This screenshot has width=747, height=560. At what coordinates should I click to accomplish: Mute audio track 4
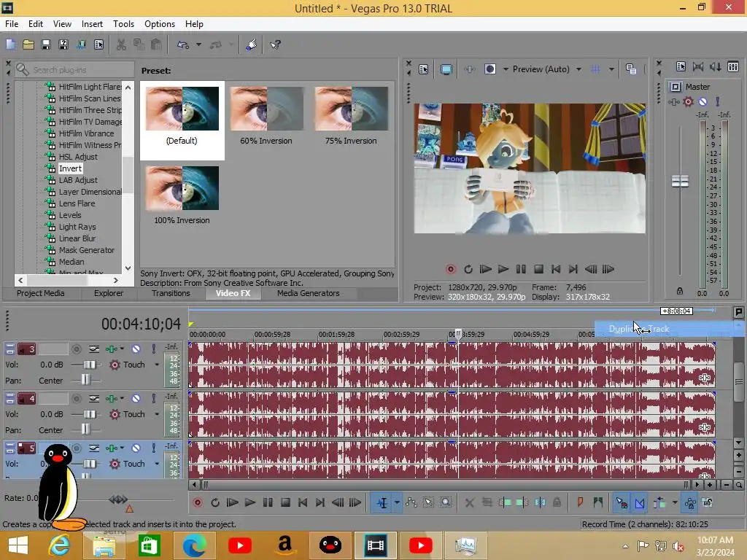136,399
